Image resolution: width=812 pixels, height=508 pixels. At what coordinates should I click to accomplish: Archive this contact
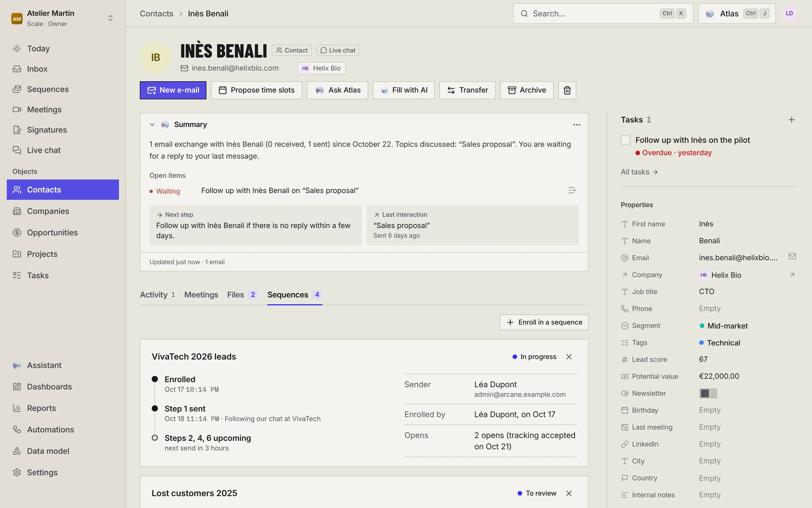point(527,90)
